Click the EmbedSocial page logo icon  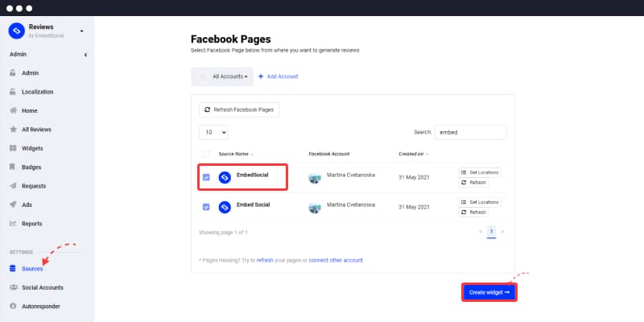(x=225, y=177)
